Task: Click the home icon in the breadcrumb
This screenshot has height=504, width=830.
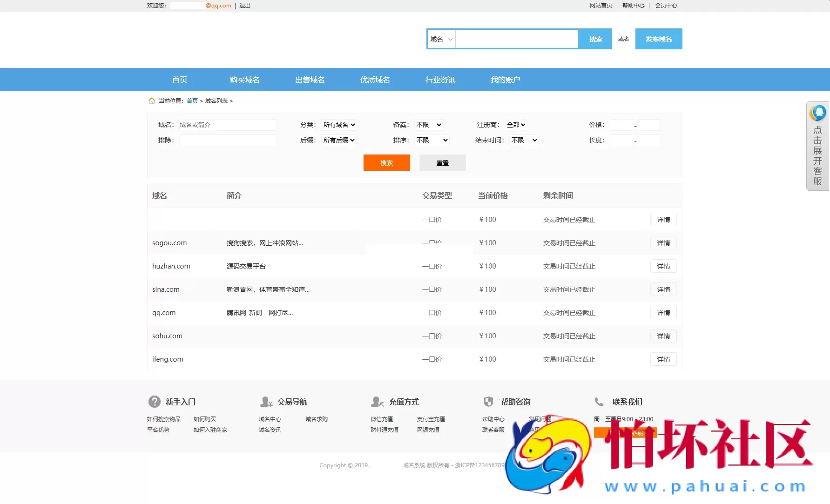Action: tap(152, 101)
